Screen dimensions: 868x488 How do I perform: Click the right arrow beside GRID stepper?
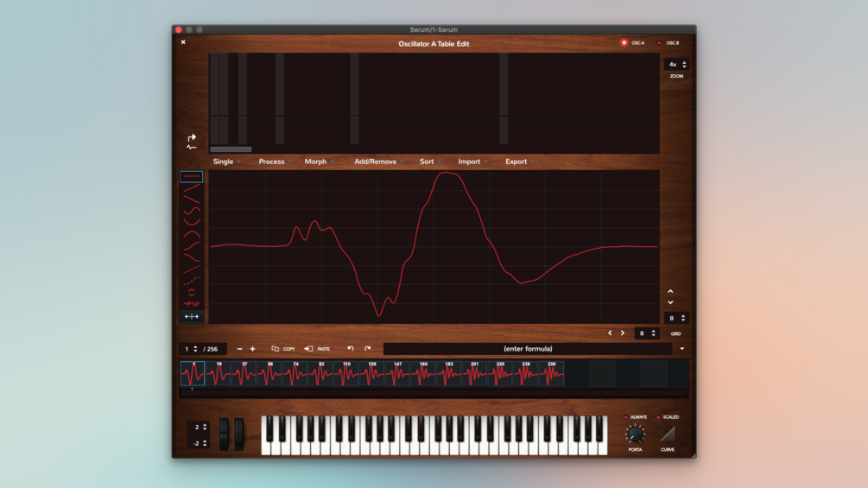623,333
